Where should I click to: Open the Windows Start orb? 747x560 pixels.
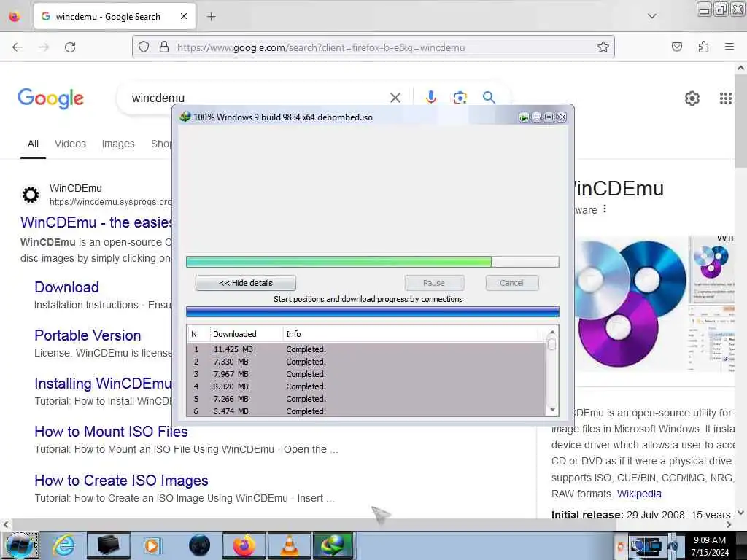(20, 545)
